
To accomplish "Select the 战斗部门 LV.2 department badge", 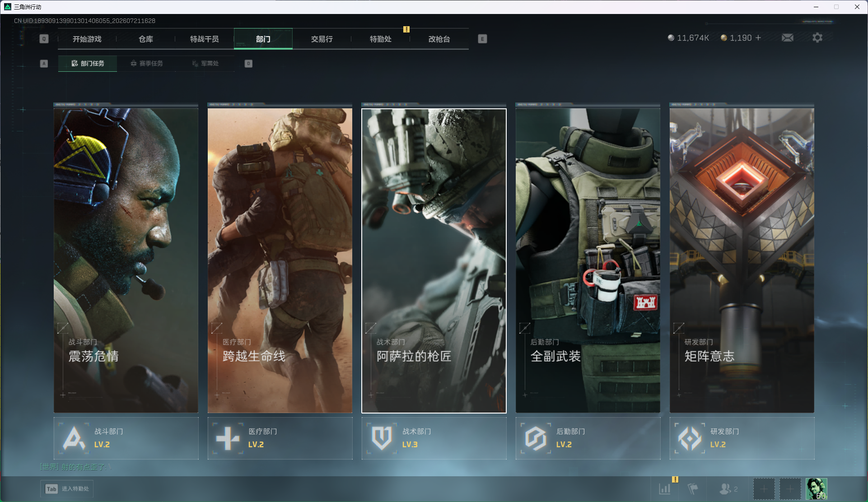I will pyautogui.click(x=126, y=438).
